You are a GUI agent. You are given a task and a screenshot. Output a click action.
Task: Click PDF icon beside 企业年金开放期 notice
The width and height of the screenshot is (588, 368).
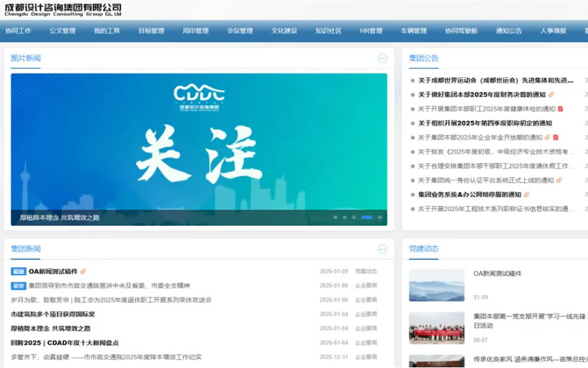[555, 138]
